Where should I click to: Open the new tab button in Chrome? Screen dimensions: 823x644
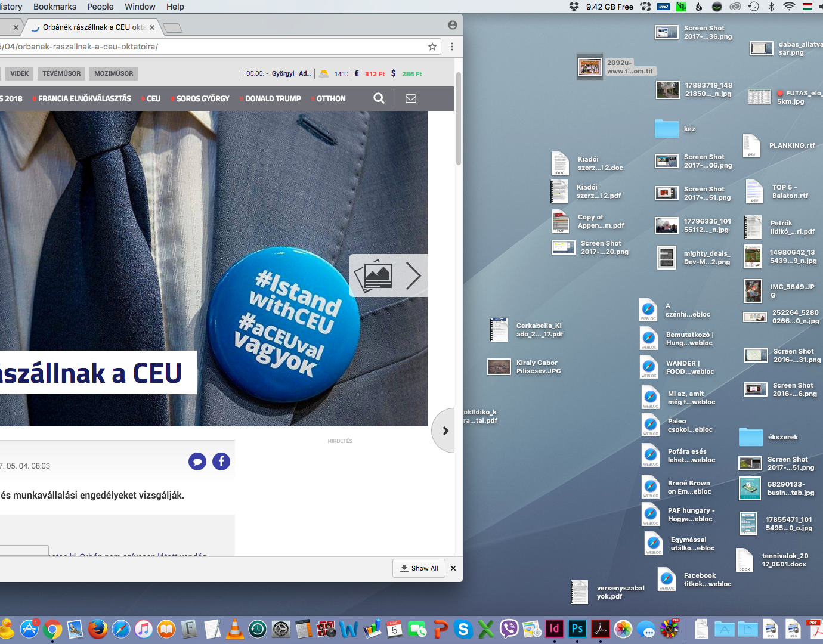tap(172, 28)
